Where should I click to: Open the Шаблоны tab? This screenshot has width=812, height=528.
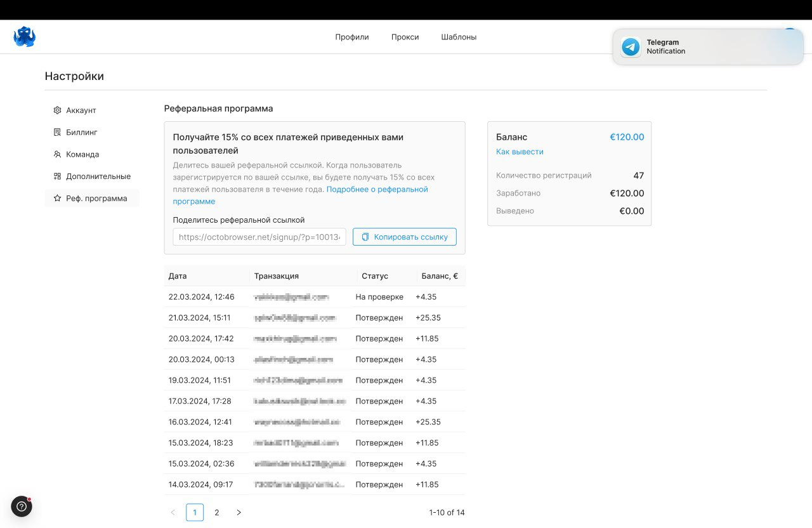(459, 37)
